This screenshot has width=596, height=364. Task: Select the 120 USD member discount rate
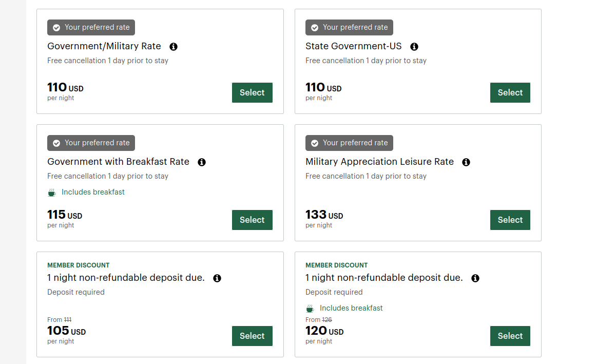(510, 336)
